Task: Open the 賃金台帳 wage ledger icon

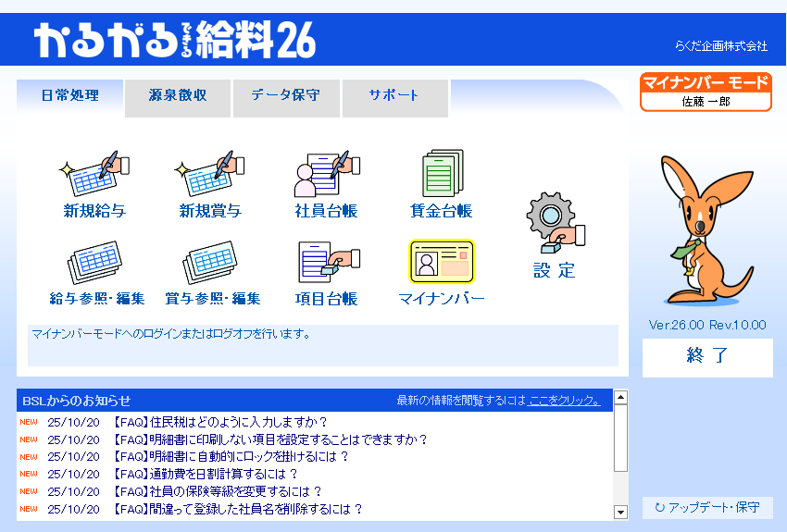Action: (442, 174)
